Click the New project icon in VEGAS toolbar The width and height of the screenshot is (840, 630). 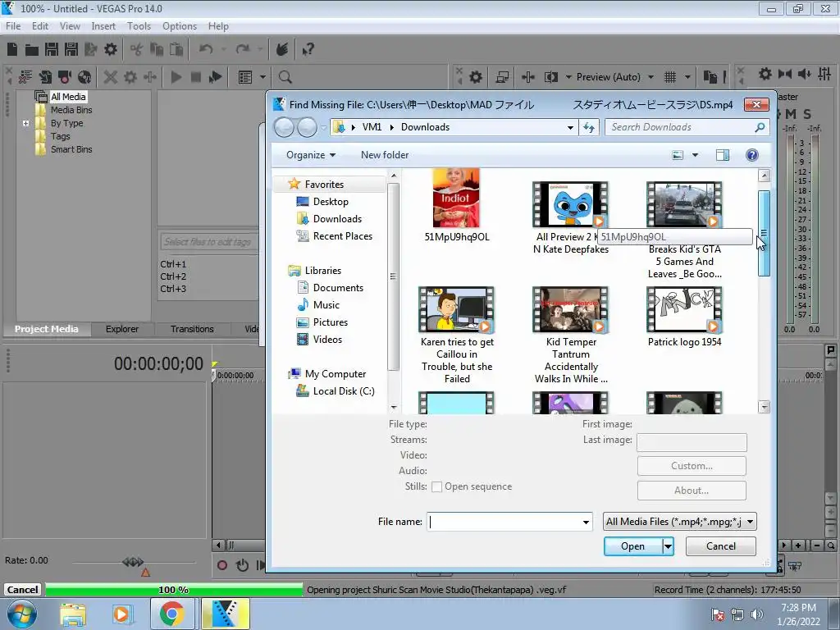coord(12,50)
